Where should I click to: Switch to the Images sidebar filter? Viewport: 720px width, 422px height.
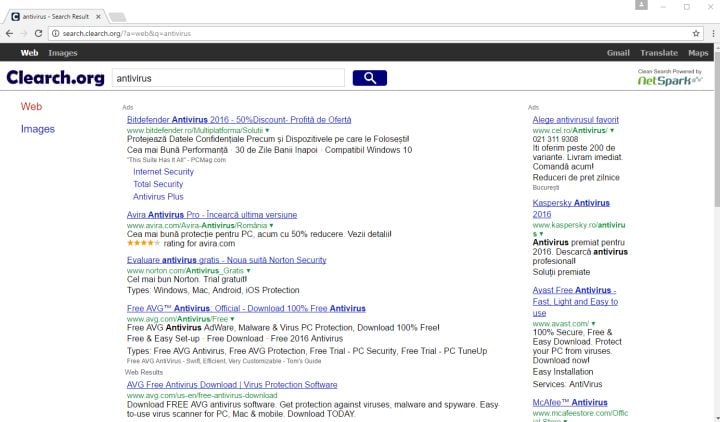[x=38, y=129]
